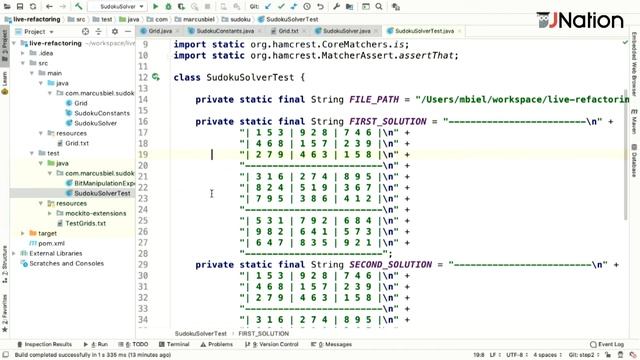Click FIRST_SOLUTION in editor breadcrumb
The height and width of the screenshot is (360, 640).
click(264, 333)
